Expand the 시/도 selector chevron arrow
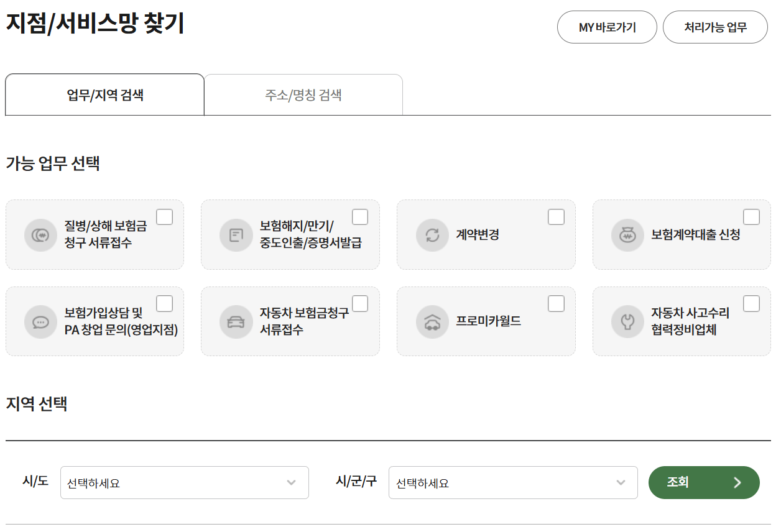 coord(292,482)
